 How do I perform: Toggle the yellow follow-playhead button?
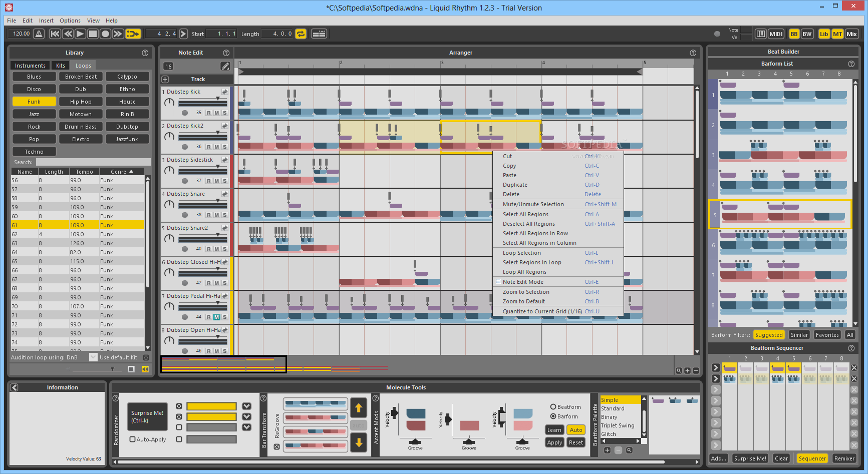tap(133, 34)
